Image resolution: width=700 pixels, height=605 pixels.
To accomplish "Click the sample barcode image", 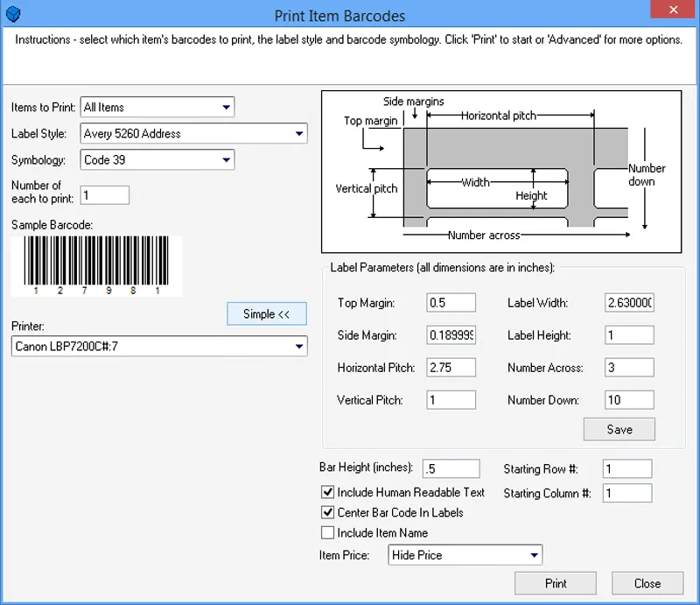I will [x=96, y=266].
